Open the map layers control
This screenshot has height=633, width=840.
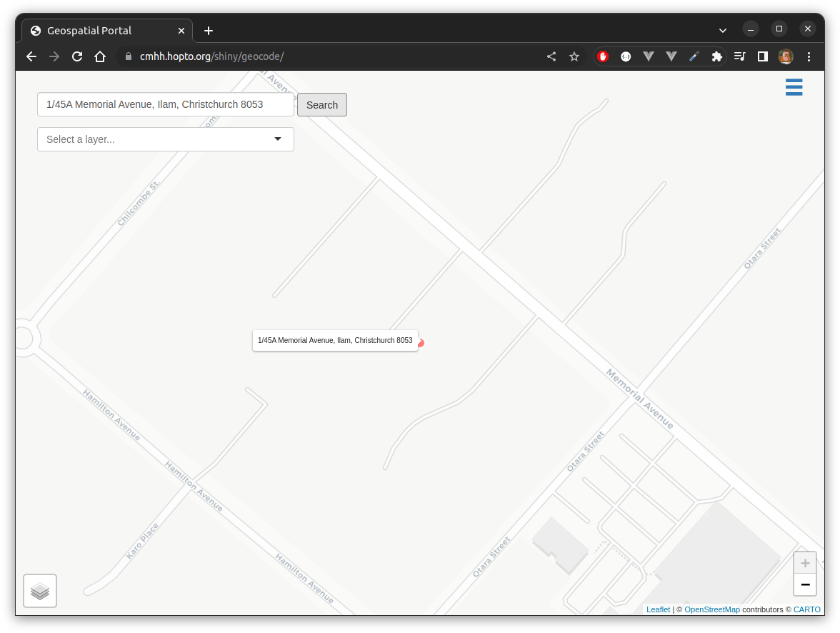[x=40, y=591]
